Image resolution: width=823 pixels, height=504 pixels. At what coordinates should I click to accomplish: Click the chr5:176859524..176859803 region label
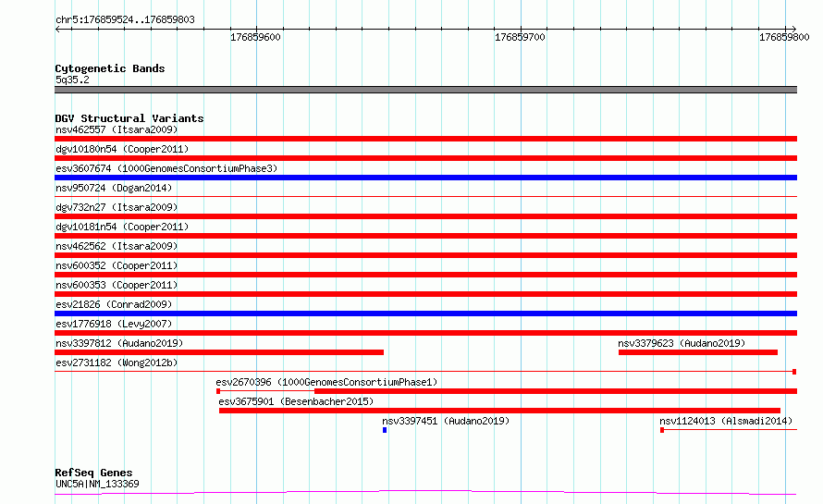(125, 19)
